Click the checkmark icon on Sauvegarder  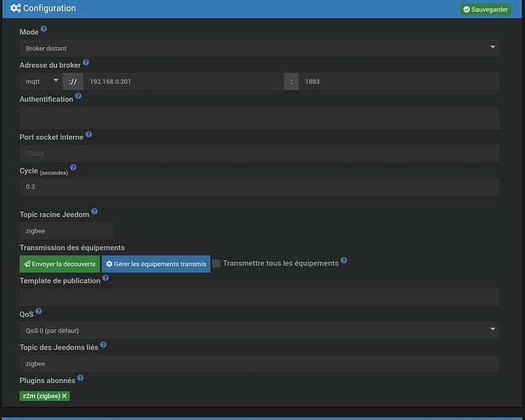(x=466, y=9)
